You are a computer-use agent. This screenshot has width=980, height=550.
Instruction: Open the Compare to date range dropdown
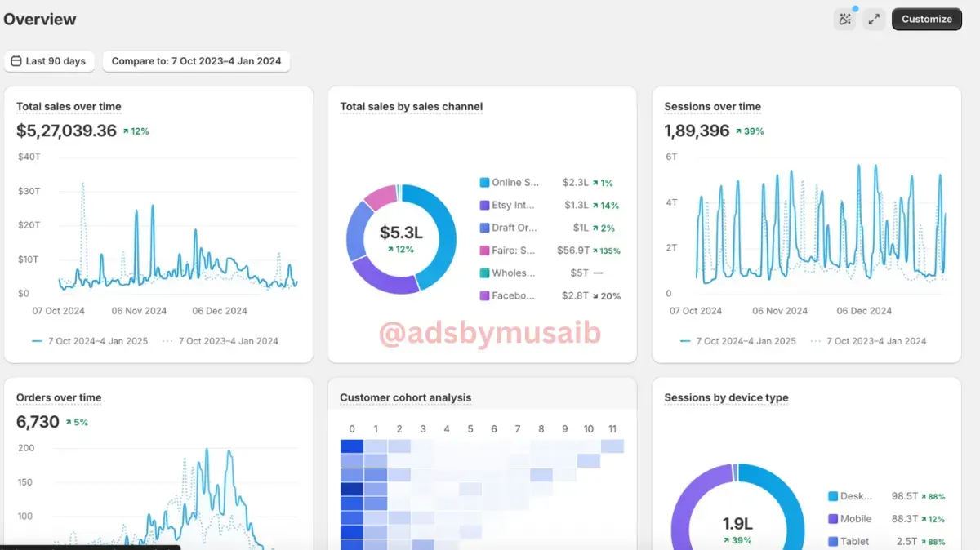[x=196, y=61]
